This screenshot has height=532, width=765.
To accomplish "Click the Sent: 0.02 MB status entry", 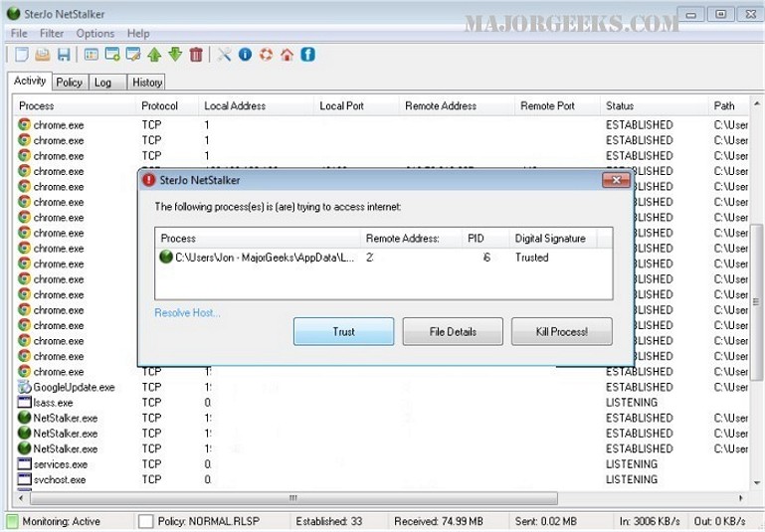I will pyautogui.click(x=545, y=521).
